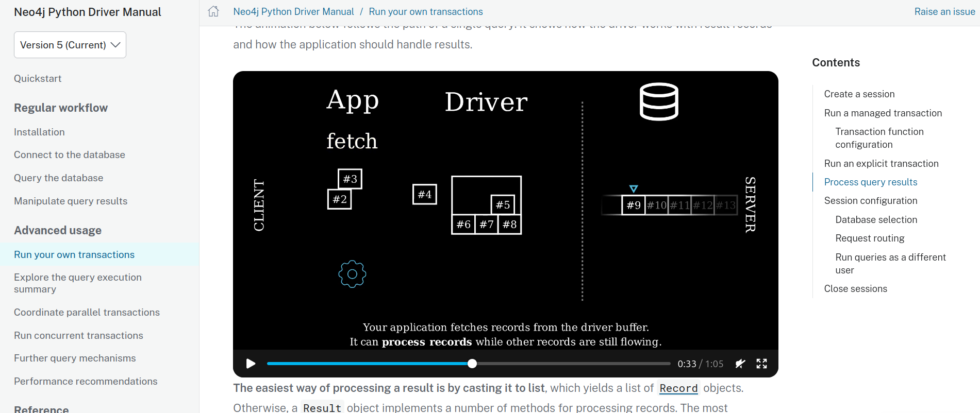This screenshot has width=980, height=413.
Task: Click the unplayed part of video timeline
Action: click(573, 364)
